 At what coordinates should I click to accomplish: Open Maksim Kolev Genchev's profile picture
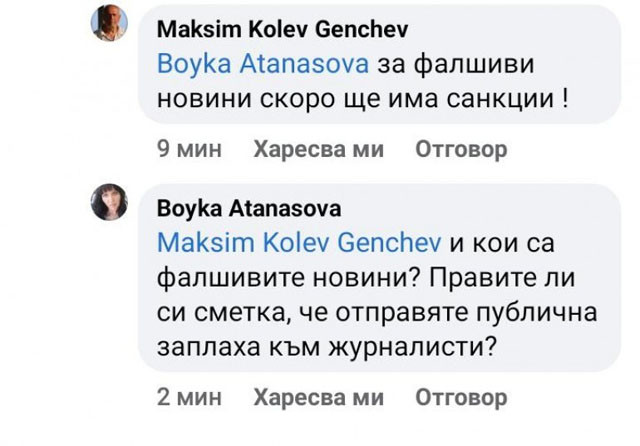point(109,22)
